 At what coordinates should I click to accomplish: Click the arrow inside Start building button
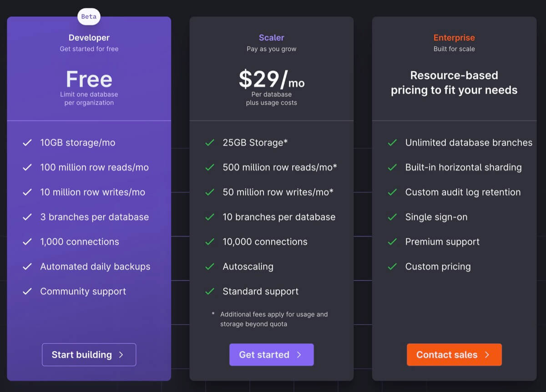tap(121, 355)
